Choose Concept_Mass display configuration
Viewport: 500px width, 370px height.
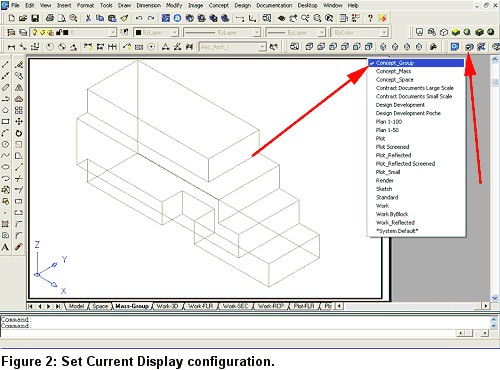click(x=393, y=71)
